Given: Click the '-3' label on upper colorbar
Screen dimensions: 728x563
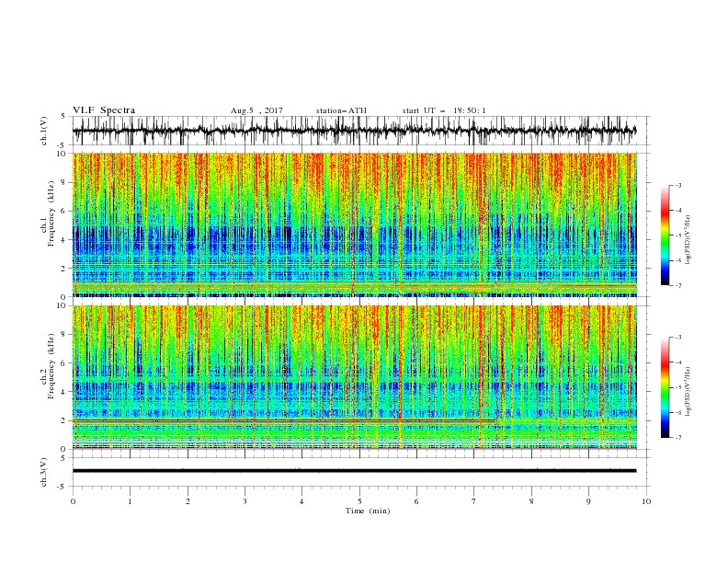Looking at the screenshot, I should click(x=677, y=185).
